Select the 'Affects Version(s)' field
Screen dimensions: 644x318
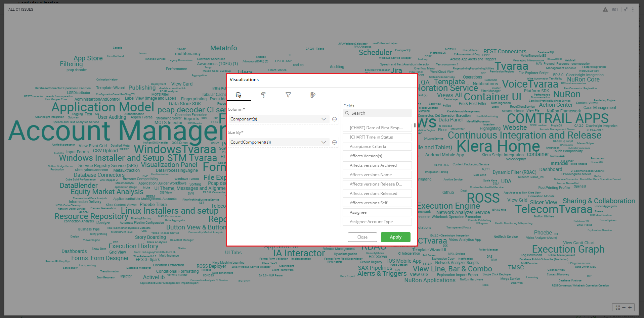377,156
